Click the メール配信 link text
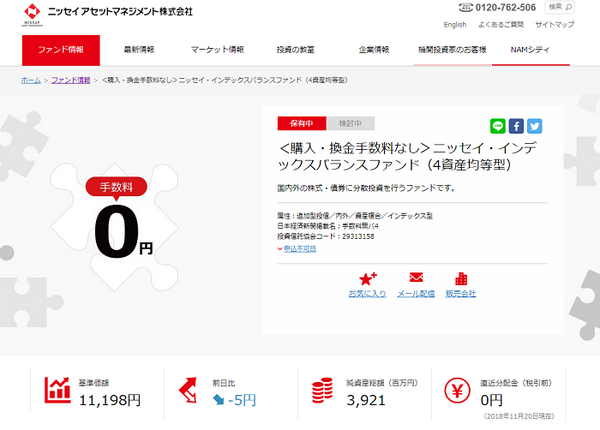This screenshot has height=430, width=600. (x=416, y=294)
